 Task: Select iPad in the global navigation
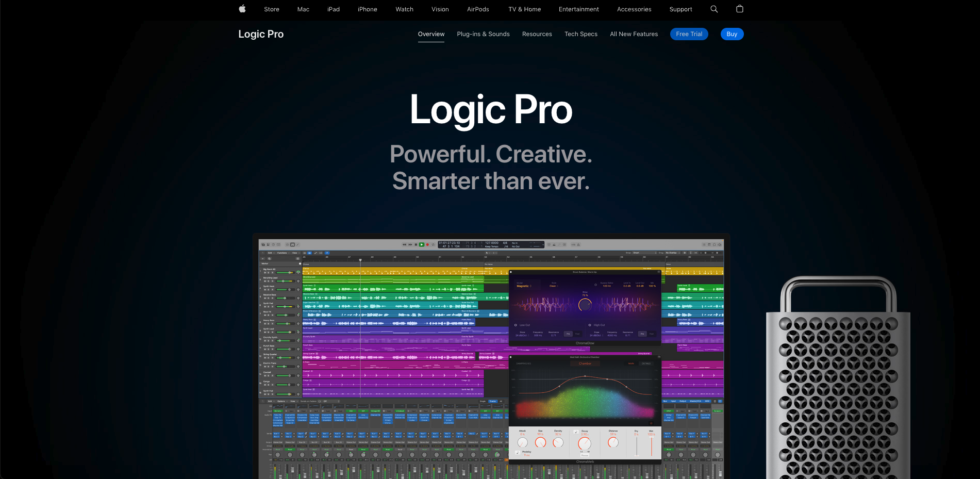(334, 9)
